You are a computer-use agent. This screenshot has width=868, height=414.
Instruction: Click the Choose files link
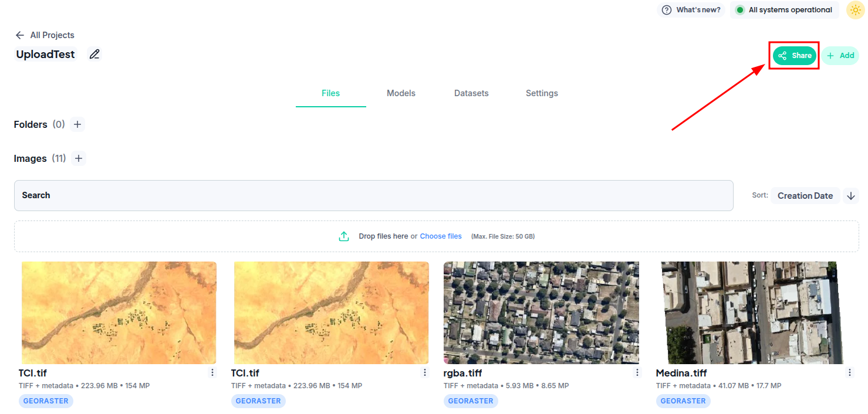coord(441,236)
